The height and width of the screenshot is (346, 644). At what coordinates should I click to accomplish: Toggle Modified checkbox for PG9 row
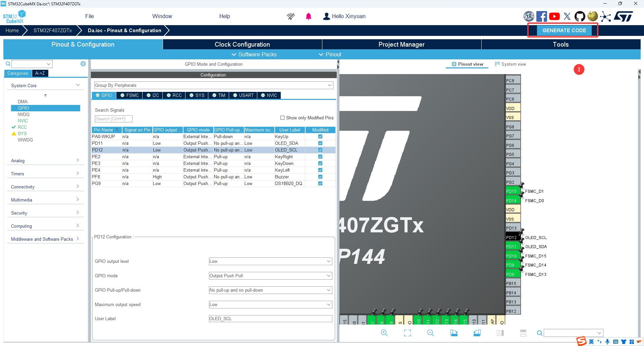pos(320,183)
